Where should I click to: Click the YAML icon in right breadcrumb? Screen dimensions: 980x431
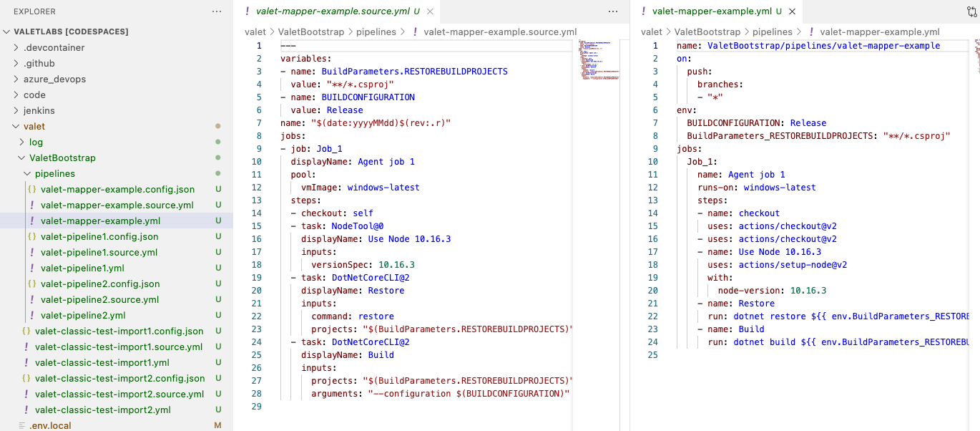[x=810, y=32]
